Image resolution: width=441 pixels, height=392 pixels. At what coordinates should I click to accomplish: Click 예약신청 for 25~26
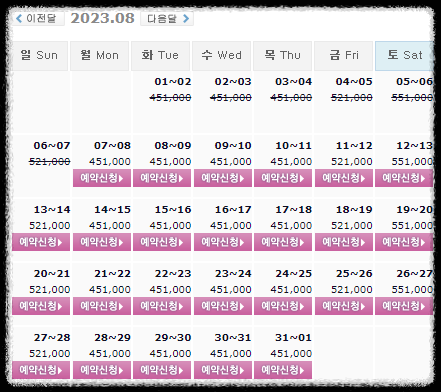tap(344, 306)
